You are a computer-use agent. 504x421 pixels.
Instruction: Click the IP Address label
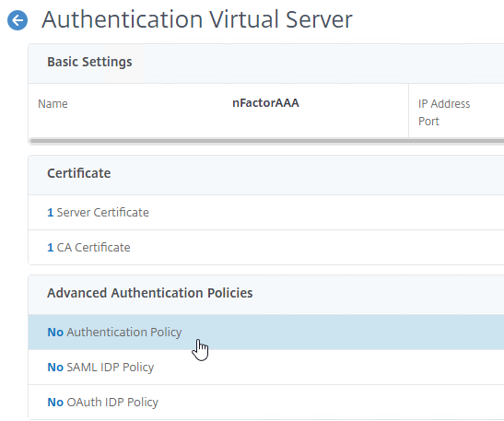(x=444, y=104)
